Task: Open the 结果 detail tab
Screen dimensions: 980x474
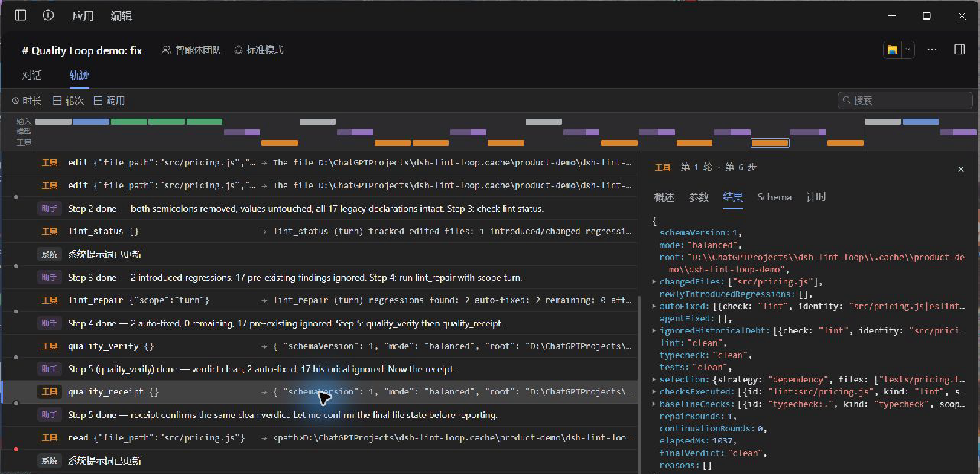Action: [x=733, y=197]
